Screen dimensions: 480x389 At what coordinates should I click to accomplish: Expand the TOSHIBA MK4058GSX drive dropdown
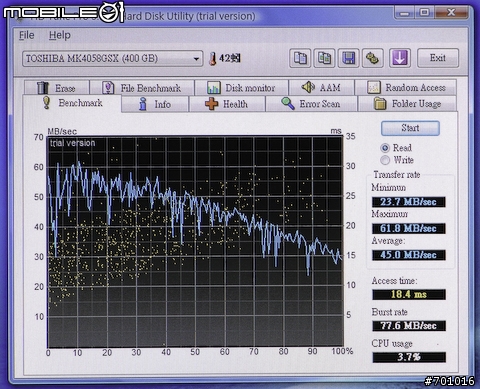tap(112, 59)
